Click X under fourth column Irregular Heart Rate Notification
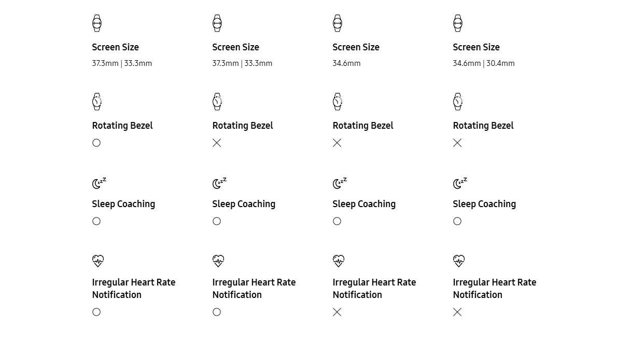644x340 pixels. point(457,312)
